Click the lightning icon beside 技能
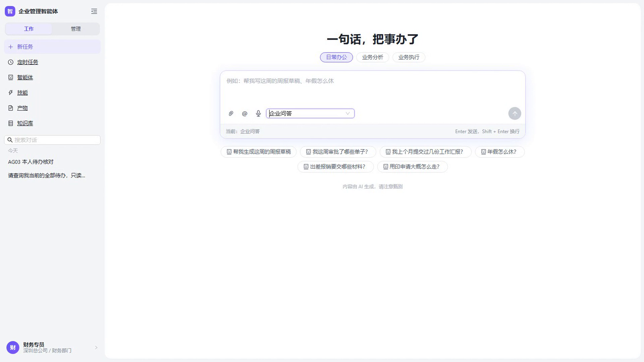The height and width of the screenshot is (362, 644). pyautogui.click(x=11, y=93)
